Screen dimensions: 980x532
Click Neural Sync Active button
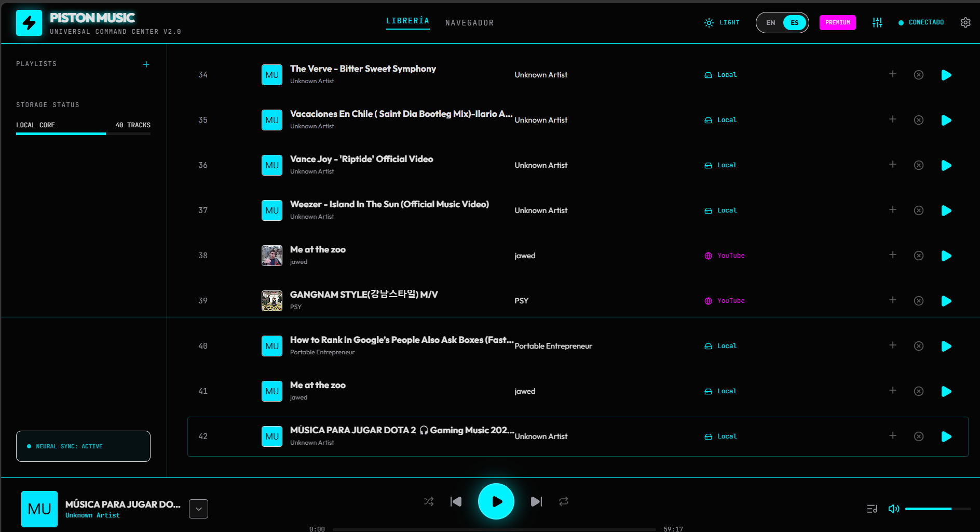[x=83, y=446]
